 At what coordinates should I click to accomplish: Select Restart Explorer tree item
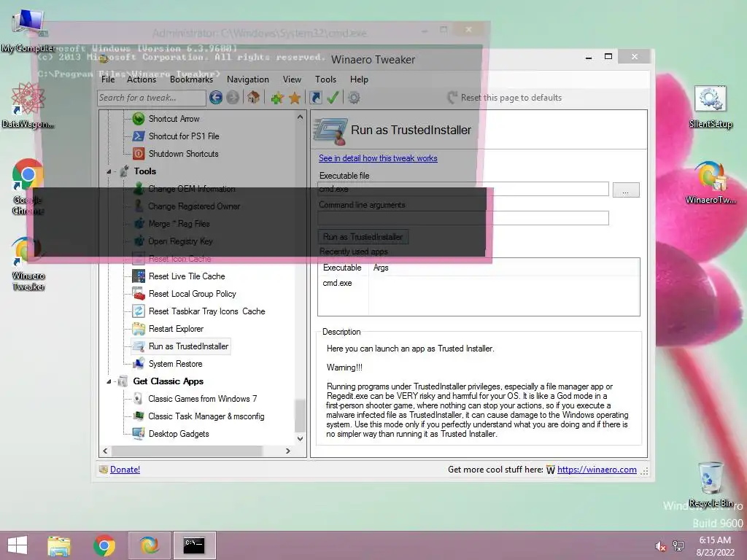(176, 329)
